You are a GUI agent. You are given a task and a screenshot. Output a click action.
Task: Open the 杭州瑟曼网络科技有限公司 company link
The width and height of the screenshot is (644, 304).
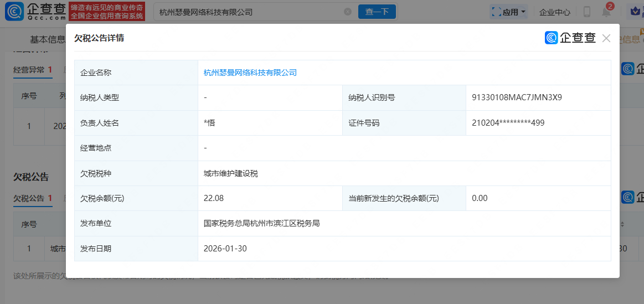pyautogui.click(x=250, y=73)
